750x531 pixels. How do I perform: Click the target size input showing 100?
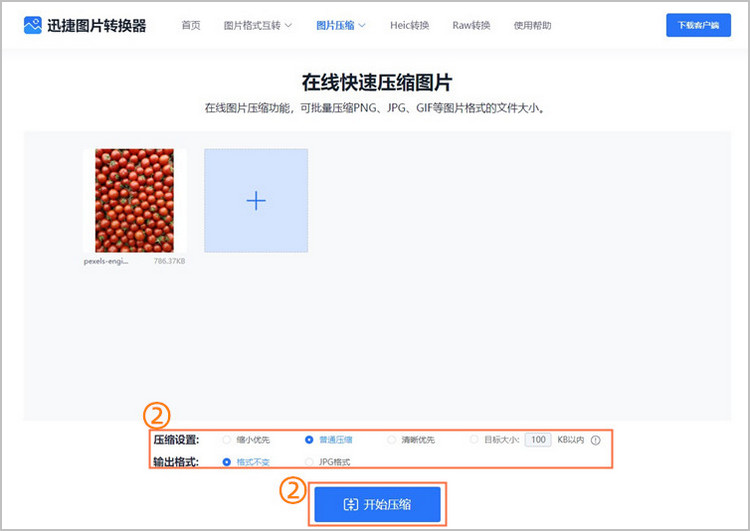pos(538,440)
